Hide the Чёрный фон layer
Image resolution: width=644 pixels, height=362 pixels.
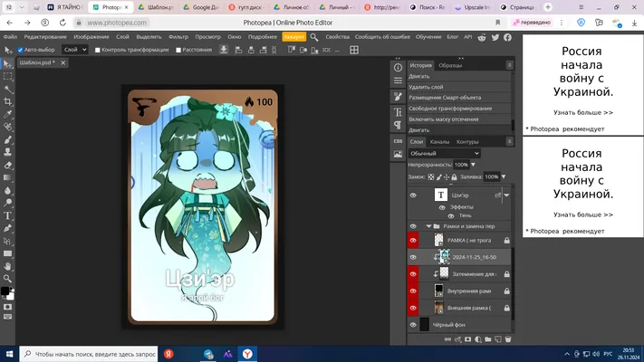413,325
